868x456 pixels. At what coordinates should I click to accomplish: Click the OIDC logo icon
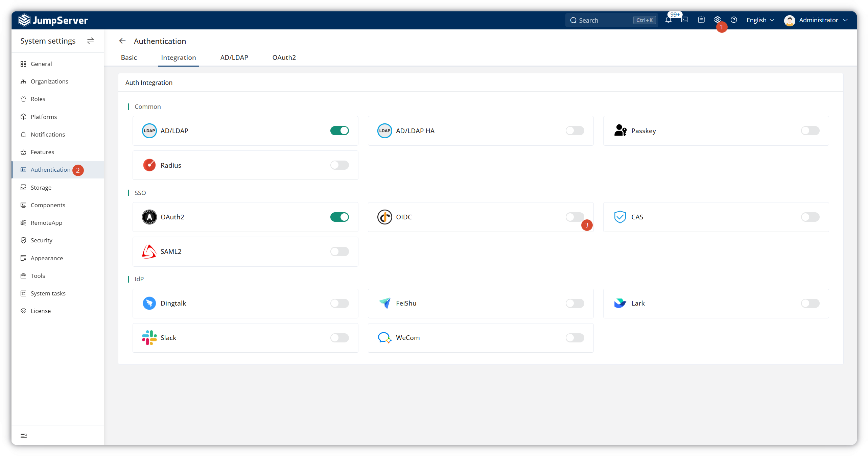384,217
